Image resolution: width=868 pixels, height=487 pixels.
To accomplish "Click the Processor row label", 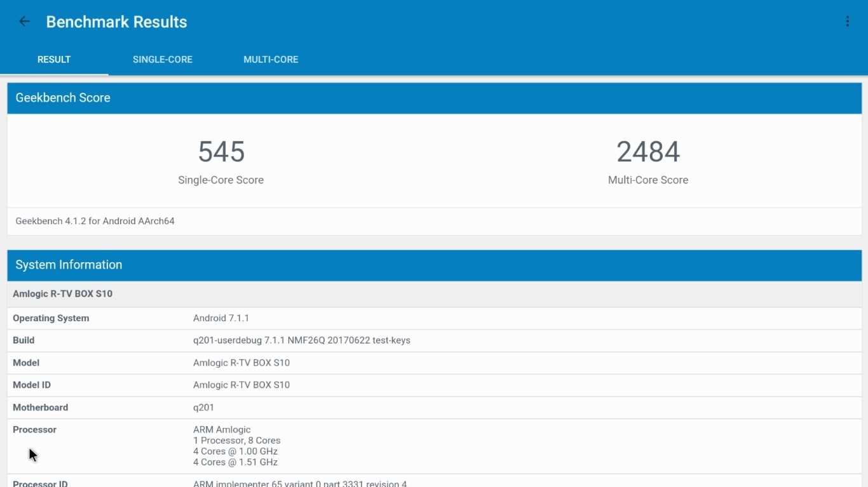I will (x=34, y=429).
